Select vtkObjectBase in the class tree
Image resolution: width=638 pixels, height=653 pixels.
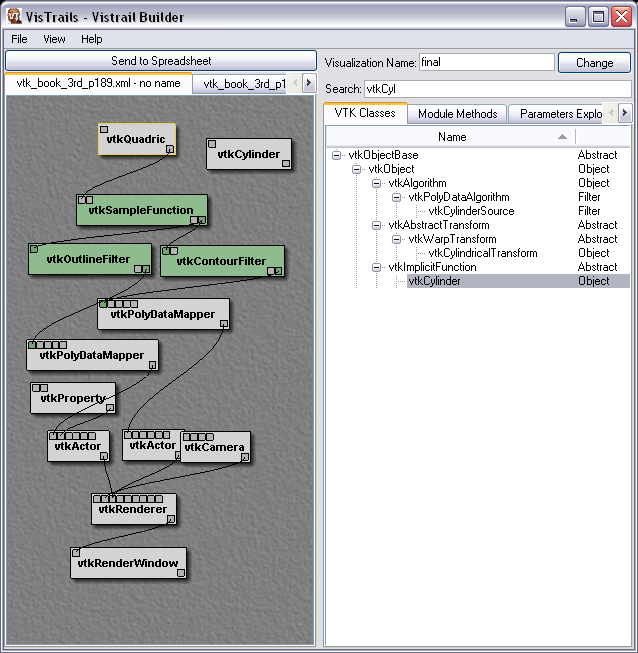[383, 155]
